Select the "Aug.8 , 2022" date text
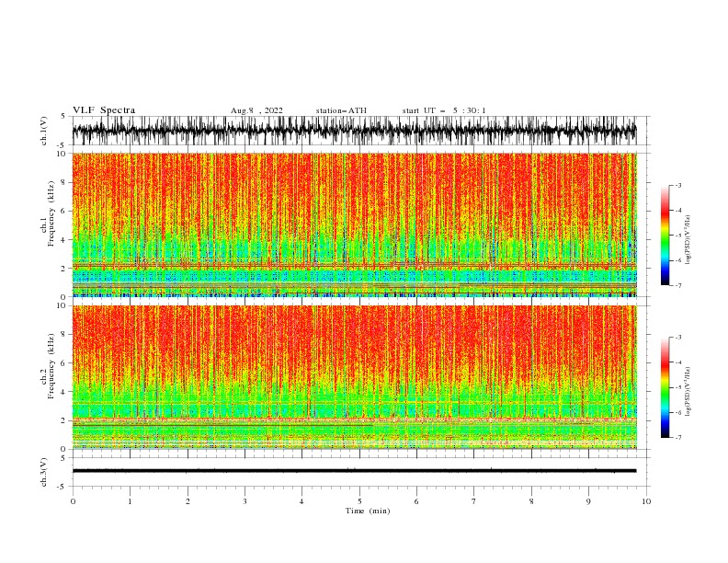This screenshot has width=728, height=563. [256, 110]
